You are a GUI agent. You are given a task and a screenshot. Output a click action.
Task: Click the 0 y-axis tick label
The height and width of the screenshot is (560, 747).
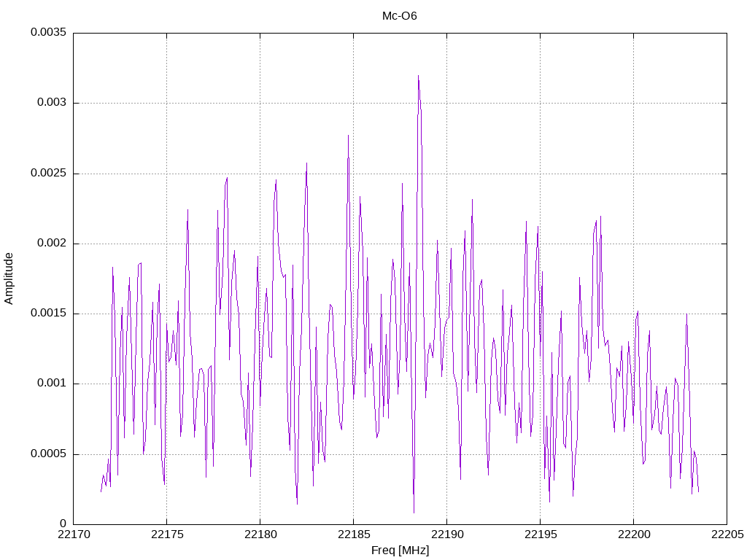63,524
